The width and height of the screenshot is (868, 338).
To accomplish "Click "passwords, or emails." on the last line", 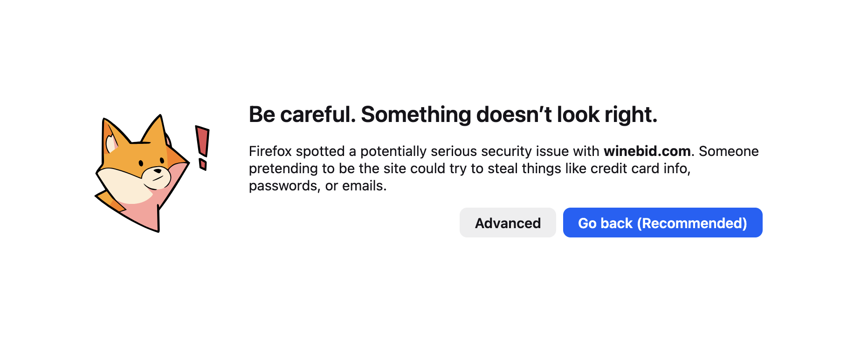I will [x=317, y=186].
